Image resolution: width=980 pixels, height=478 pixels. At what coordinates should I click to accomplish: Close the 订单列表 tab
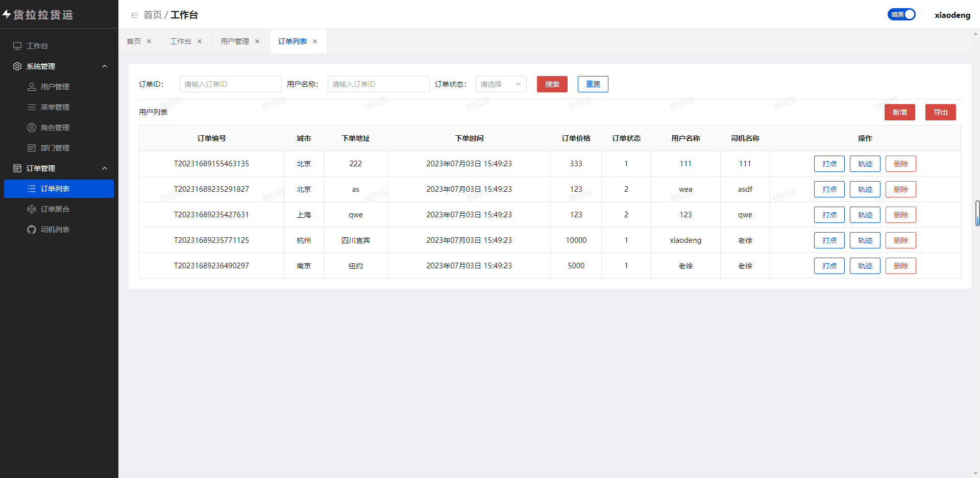point(315,41)
